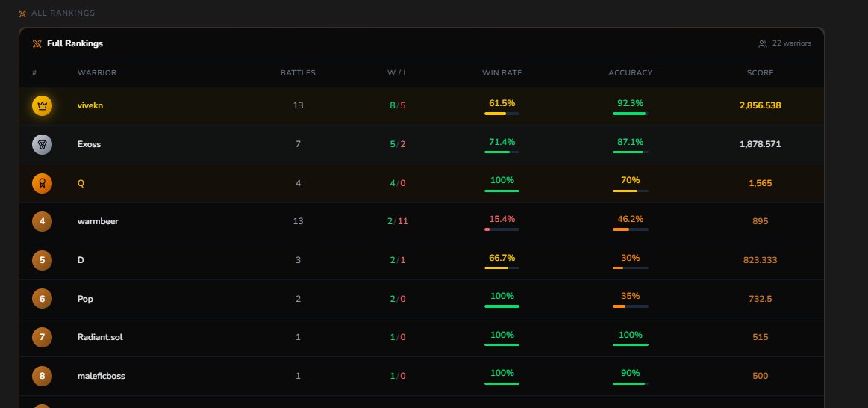Click Q's 70% accuracy bar
The height and width of the screenshot is (408, 868).
click(x=631, y=191)
